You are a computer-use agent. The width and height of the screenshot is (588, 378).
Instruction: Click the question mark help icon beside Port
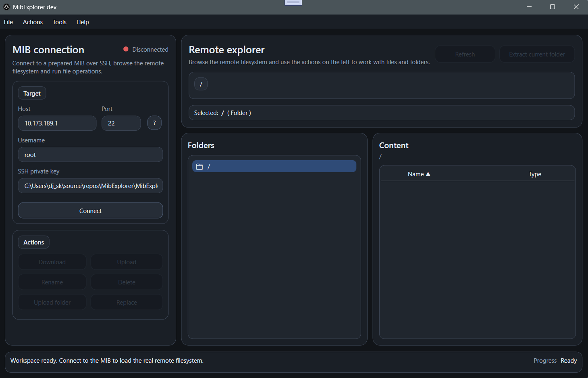point(154,123)
